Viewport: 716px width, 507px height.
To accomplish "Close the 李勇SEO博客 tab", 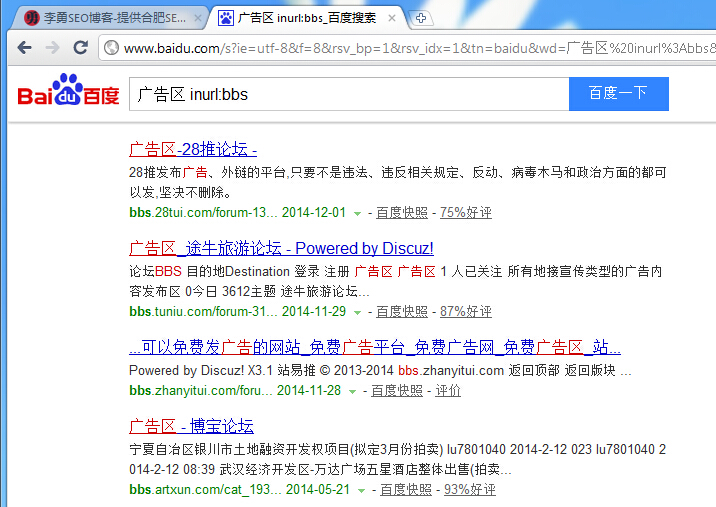I will tap(198, 18).
